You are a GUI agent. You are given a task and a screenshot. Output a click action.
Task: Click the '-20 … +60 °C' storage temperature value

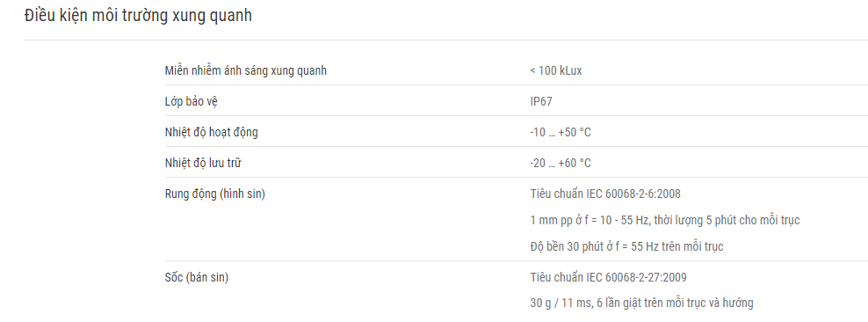point(561,164)
